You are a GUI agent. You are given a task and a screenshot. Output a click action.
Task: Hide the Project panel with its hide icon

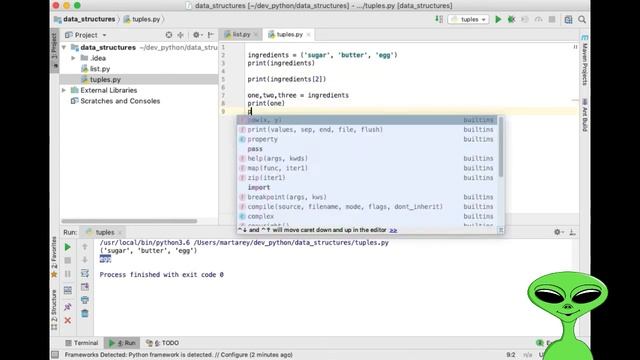click(211, 35)
